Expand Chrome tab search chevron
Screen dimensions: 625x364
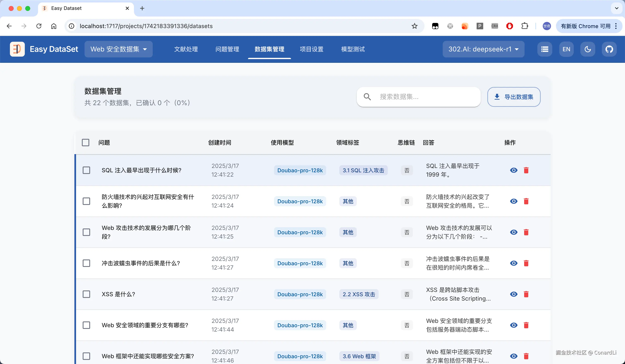tap(617, 8)
